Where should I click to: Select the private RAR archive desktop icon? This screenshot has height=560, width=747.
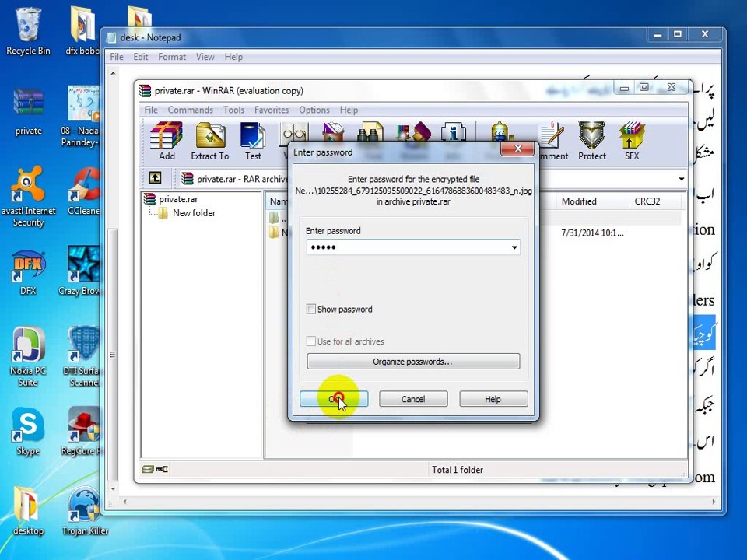(28, 112)
